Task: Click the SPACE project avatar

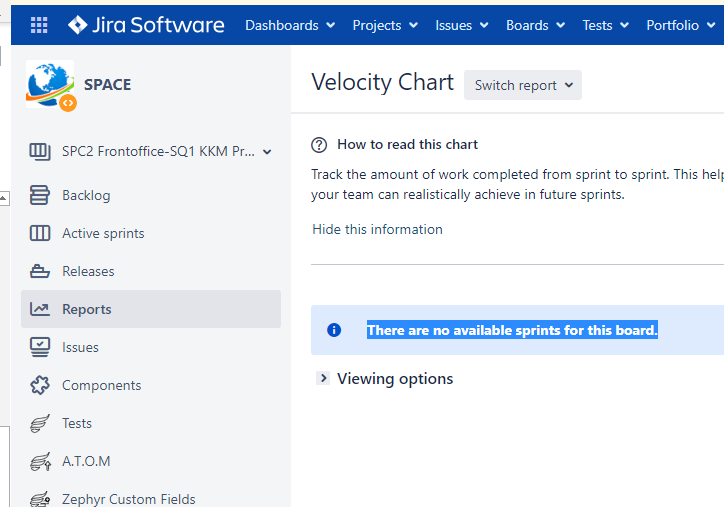Action: pyautogui.click(x=50, y=85)
